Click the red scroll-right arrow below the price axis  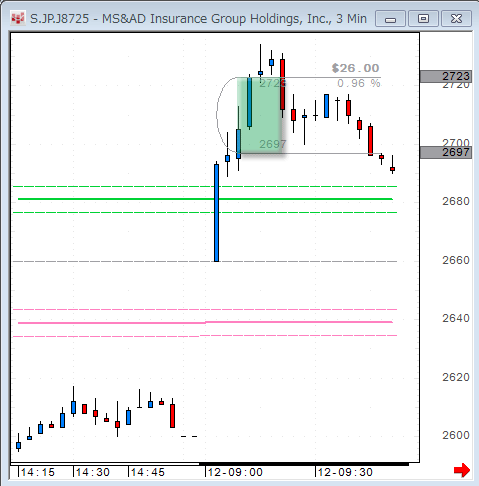tap(462, 470)
